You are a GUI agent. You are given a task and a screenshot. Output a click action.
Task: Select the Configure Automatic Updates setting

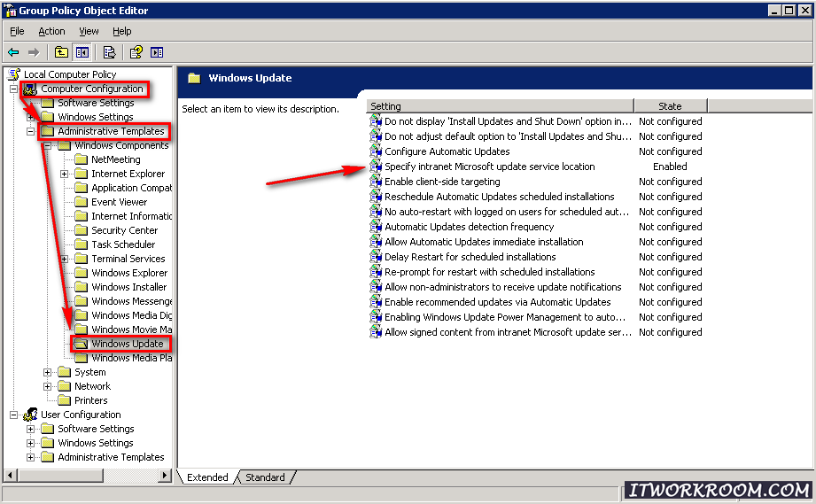447,151
